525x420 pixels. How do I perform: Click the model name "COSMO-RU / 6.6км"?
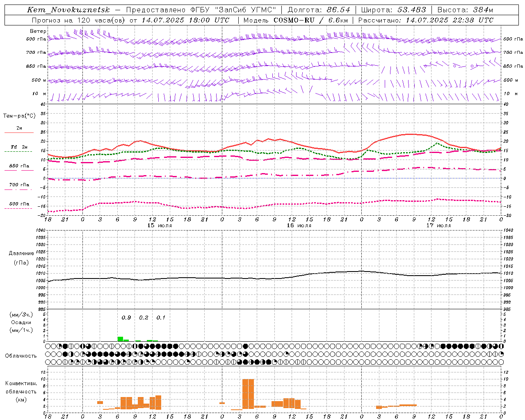310,20
